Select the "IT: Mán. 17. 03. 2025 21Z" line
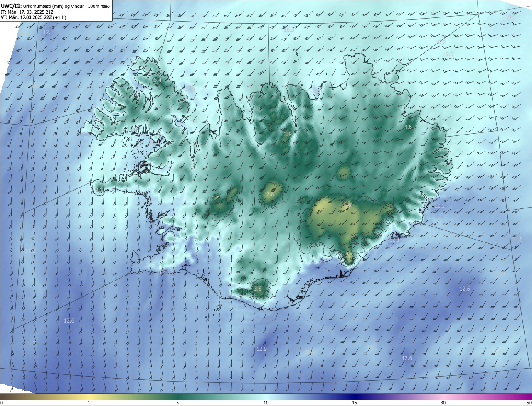This screenshot has width=532, height=406. [26, 12]
